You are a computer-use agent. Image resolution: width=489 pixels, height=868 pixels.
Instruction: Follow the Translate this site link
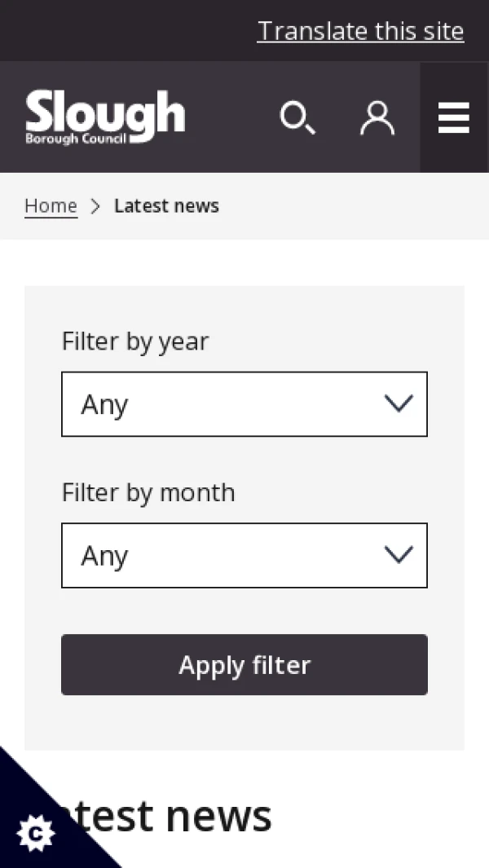point(360,31)
